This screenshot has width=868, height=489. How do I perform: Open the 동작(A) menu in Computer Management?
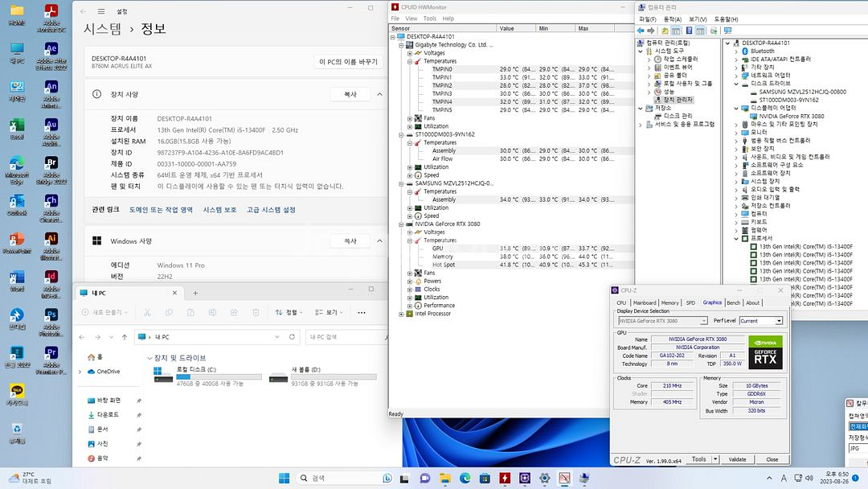pos(673,19)
